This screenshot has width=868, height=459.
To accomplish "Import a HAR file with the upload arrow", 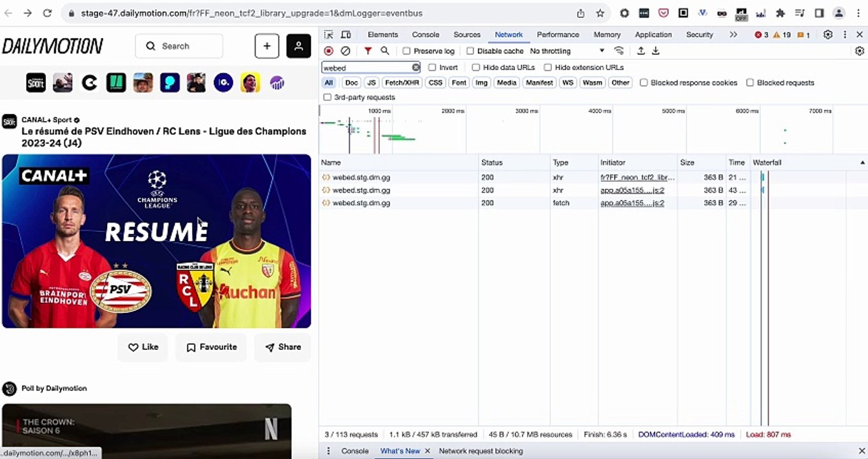I will pyautogui.click(x=641, y=51).
